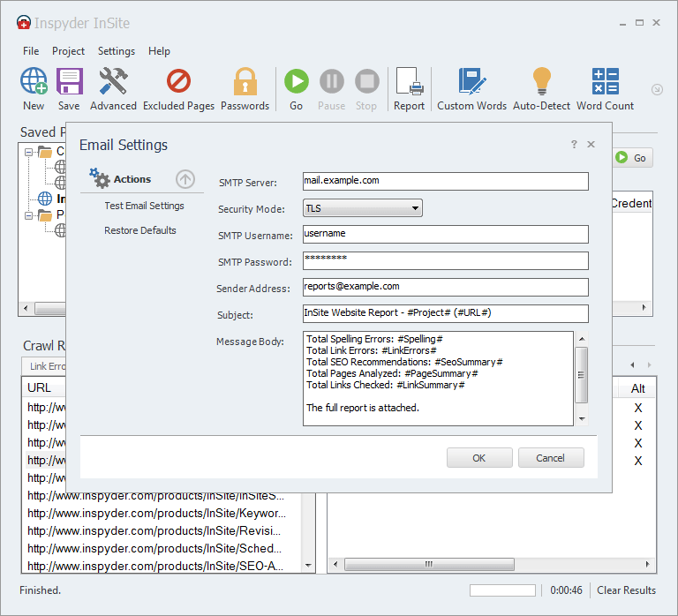678x616 pixels.
Task: Open the Report printer icon
Action: click(x=409, y=81)
